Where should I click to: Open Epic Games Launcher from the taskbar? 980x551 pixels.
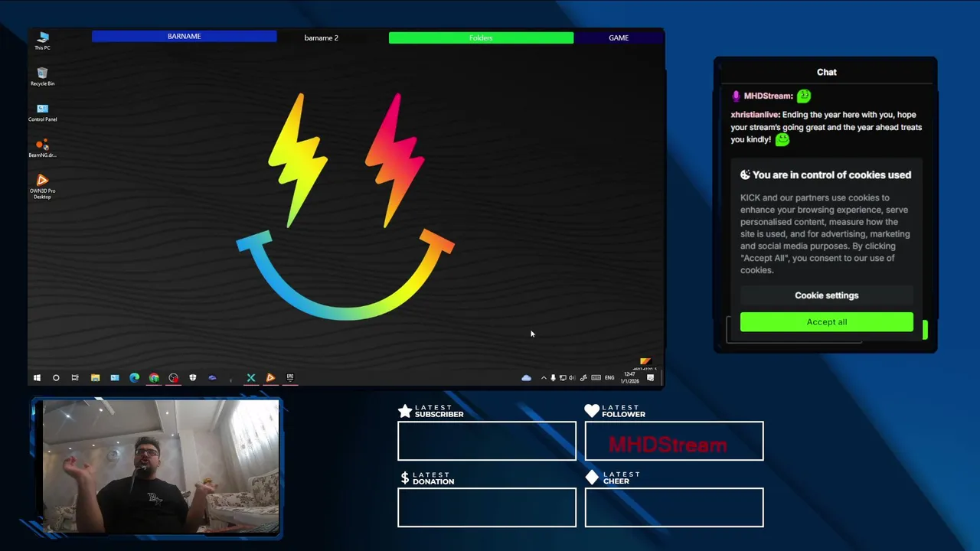point(290,378)
